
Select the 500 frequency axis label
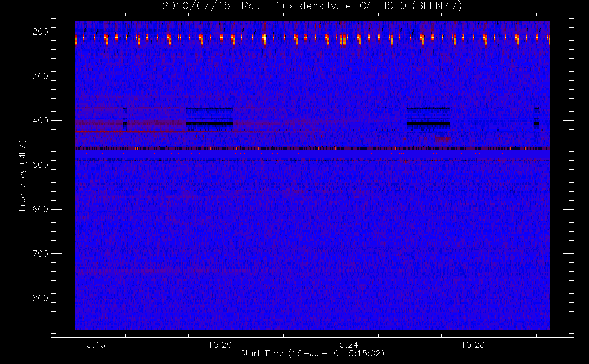tap(40, 165)
